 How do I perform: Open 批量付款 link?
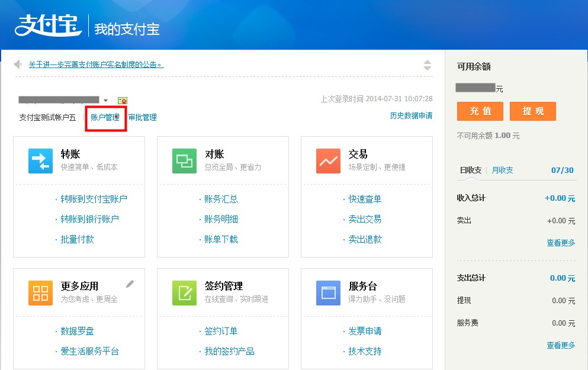click(x=77, y=240)
